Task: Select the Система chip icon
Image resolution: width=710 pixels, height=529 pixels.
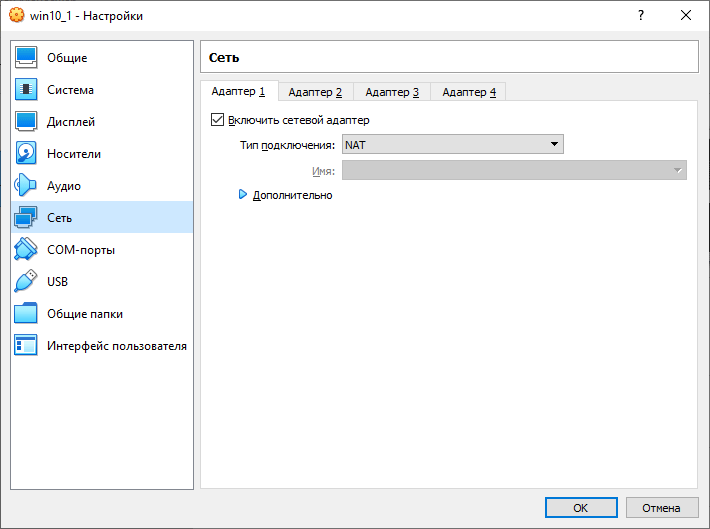Action: pyautogui.click(x=26, y=89)
